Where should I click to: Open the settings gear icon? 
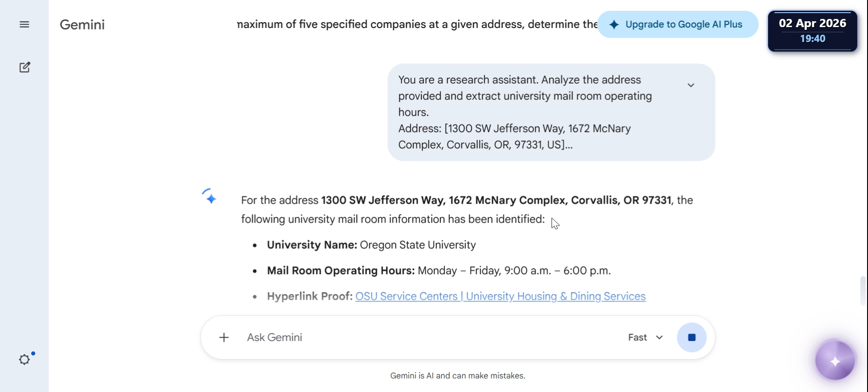(x=24, y=359)
